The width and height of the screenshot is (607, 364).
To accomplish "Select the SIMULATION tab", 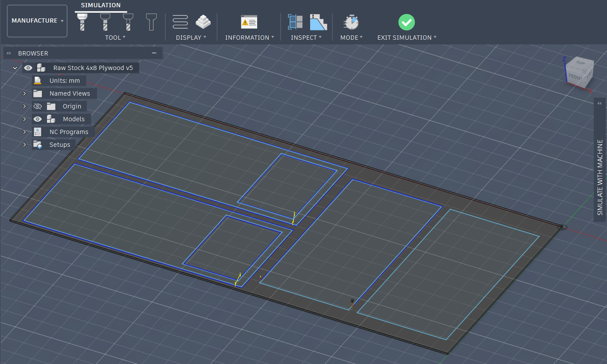I will tap(101, 5).
